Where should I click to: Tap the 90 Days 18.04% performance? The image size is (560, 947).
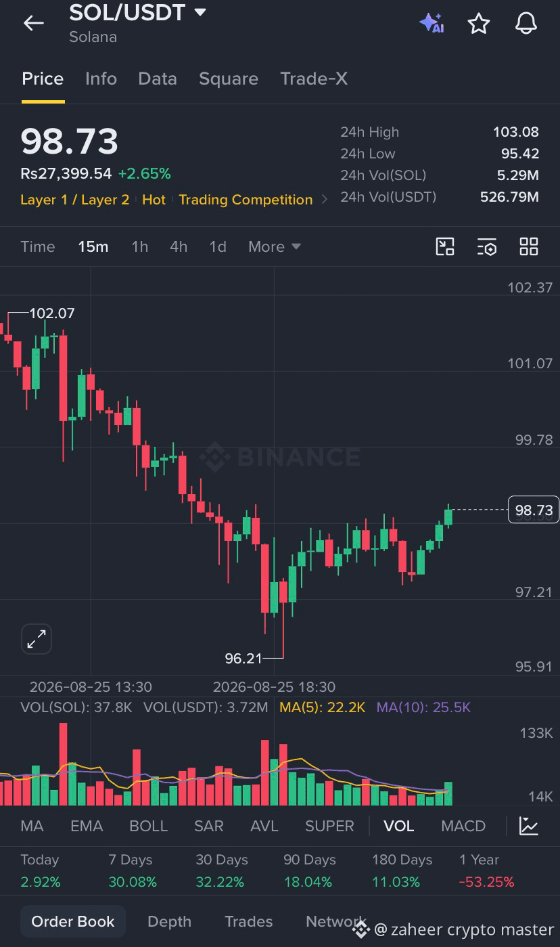[310, 871]
